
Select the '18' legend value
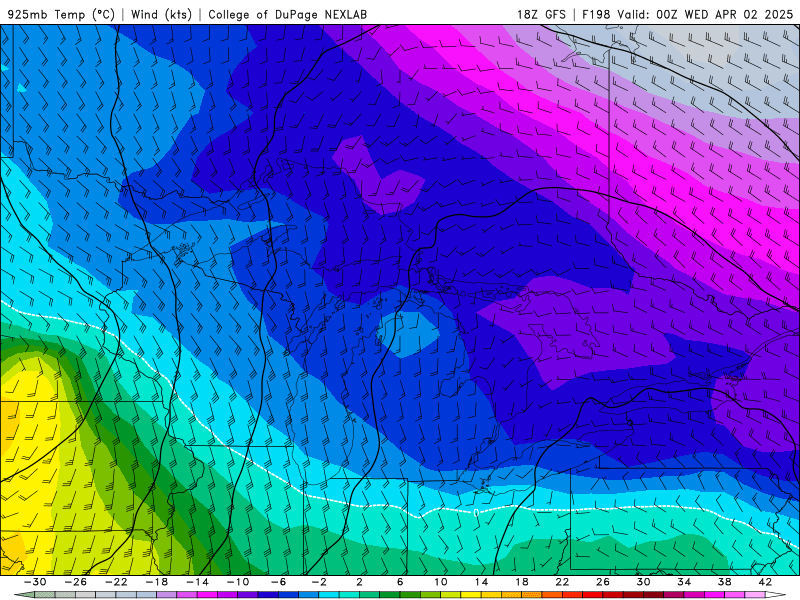click(x=521, y=582)
